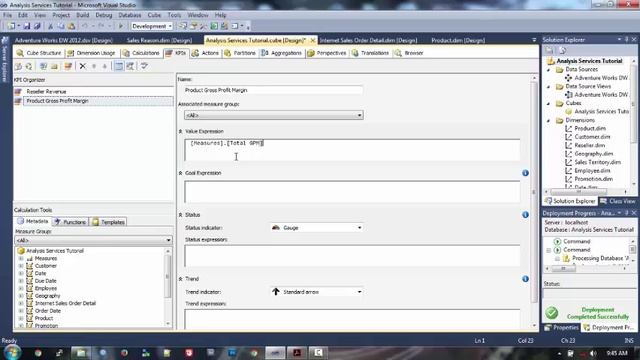Screen dimensions: 640x360
Task: Collapse Data Sources folder in Solution Explorer
Action: click(x=549, y=70)
